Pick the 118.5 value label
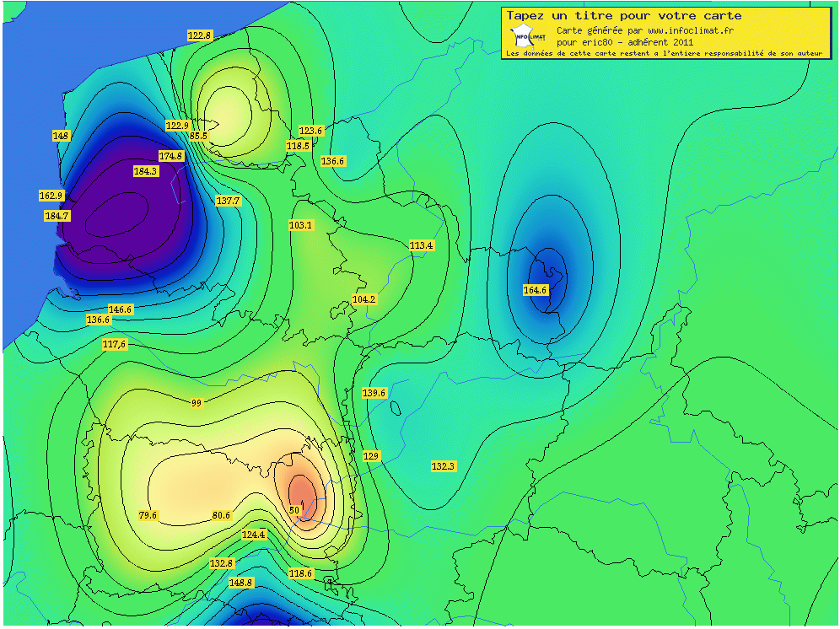 pyautogui.click(x=299, y=146)
